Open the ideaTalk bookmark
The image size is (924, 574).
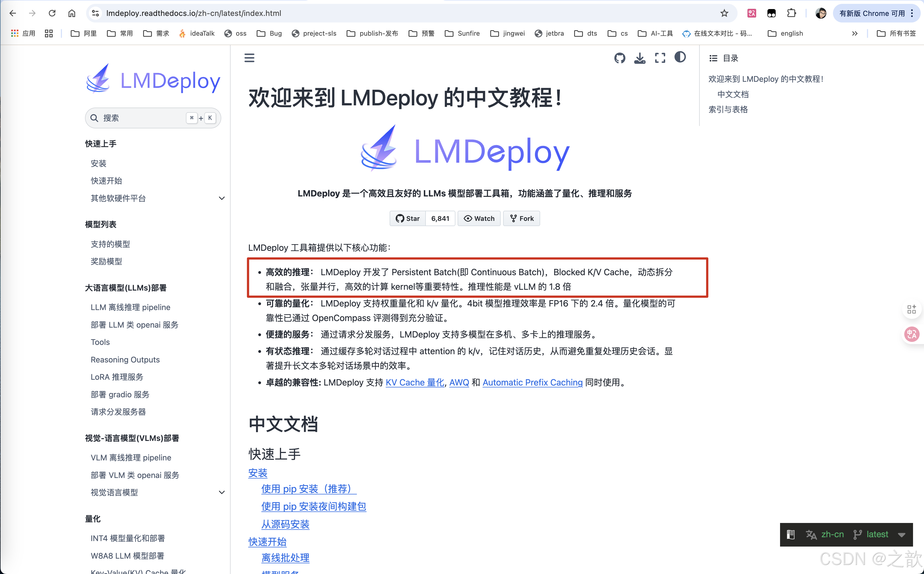coord(197,33)
